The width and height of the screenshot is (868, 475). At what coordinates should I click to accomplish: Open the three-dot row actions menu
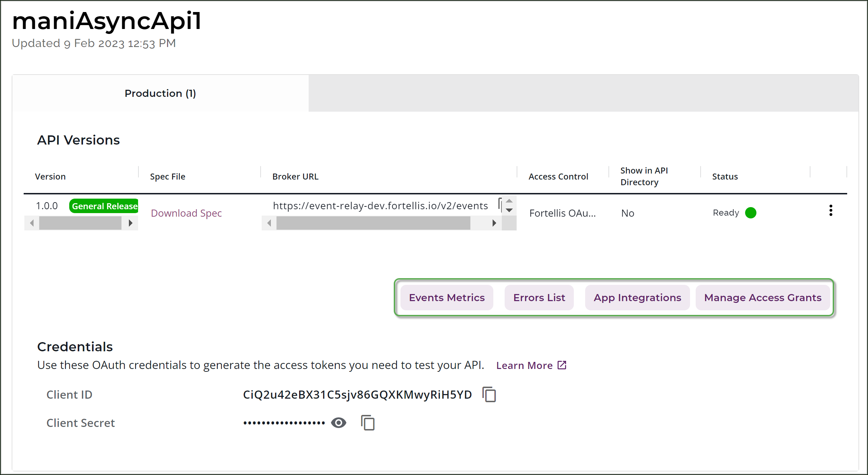[831, 211]
